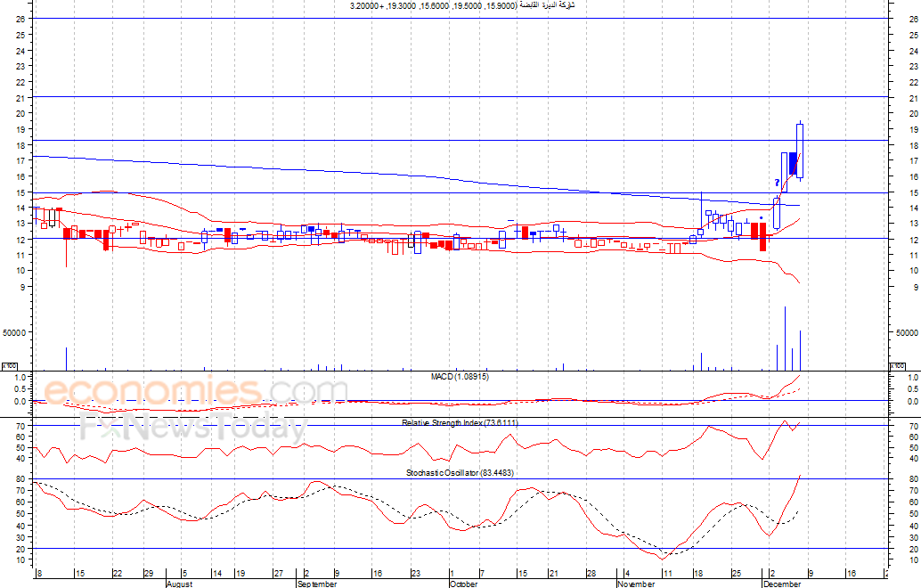The width and height of the screenshot is (921, 588).
Task: Click the horizontal line at price 26
Action: pyautogui.click(x=445, y=18)
